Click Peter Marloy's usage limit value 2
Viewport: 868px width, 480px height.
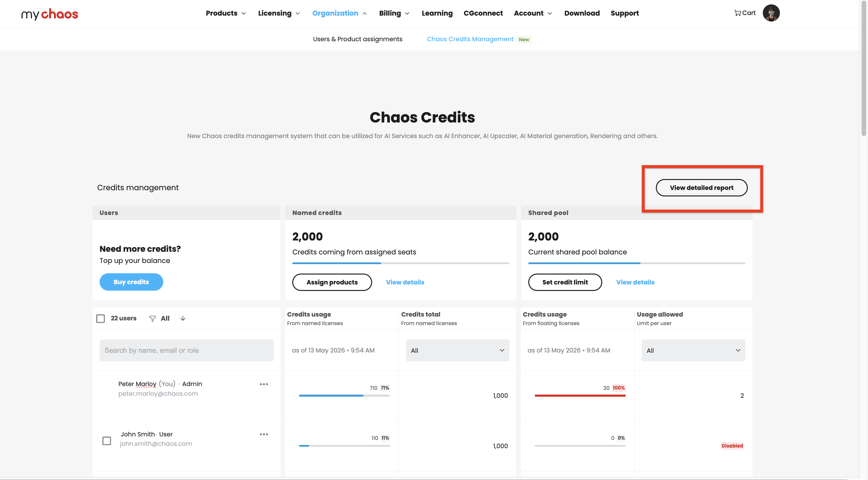[742, 395]
